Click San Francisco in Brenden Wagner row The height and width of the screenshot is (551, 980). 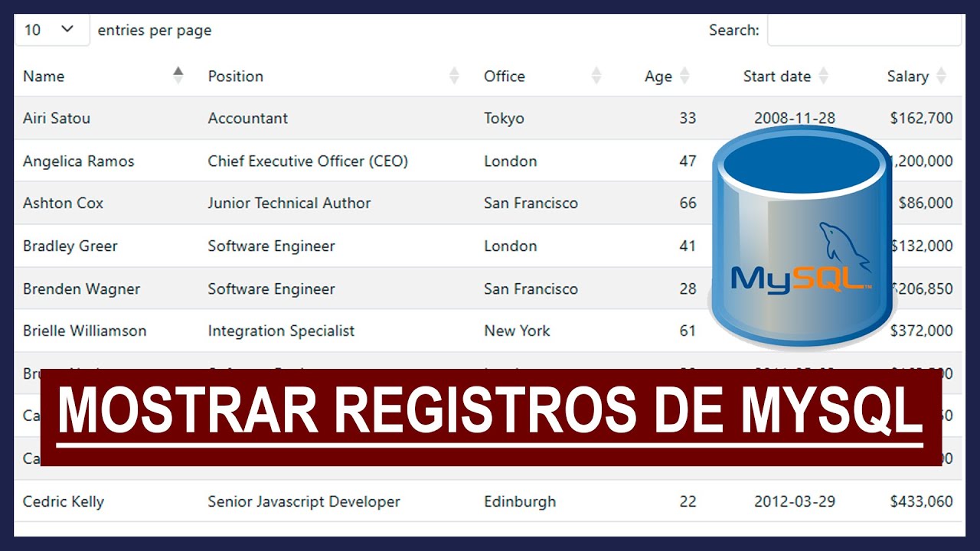pos(531,289)
